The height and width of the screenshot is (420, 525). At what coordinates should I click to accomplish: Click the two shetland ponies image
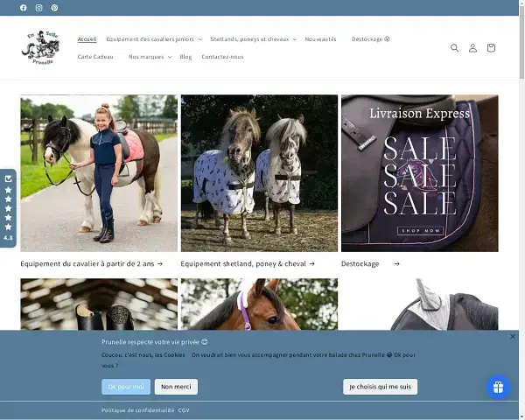pyautogui.click(x=260, y=173)
